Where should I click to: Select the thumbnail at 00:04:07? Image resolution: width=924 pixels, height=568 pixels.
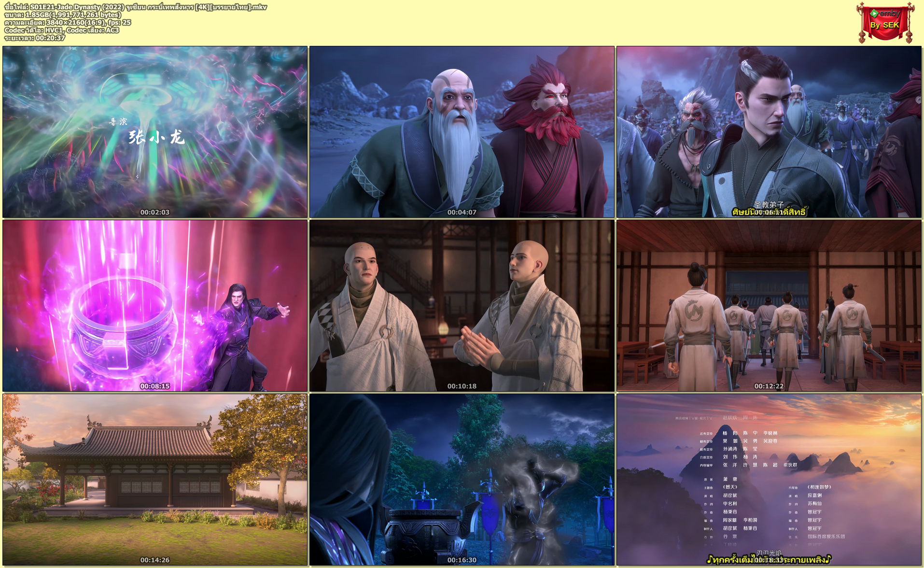pos(462,132)
